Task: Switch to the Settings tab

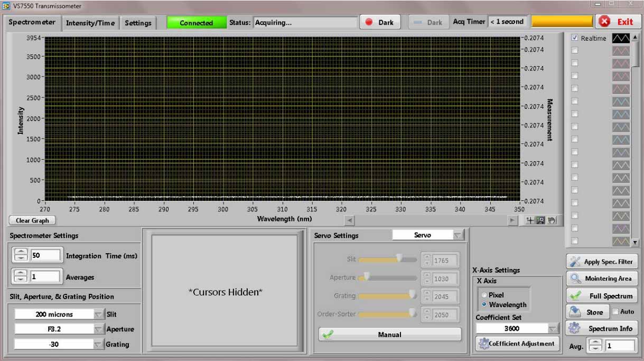Action: click(138, 23)
